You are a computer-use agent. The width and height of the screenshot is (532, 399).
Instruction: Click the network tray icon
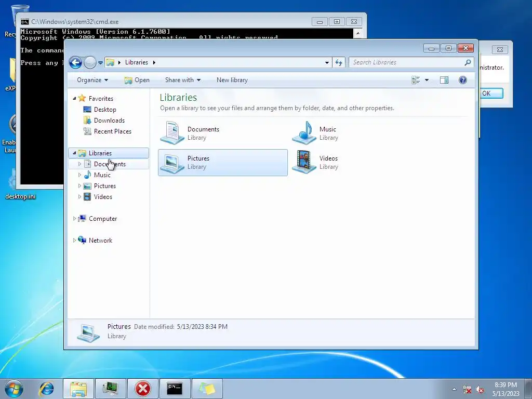(467, 390)
